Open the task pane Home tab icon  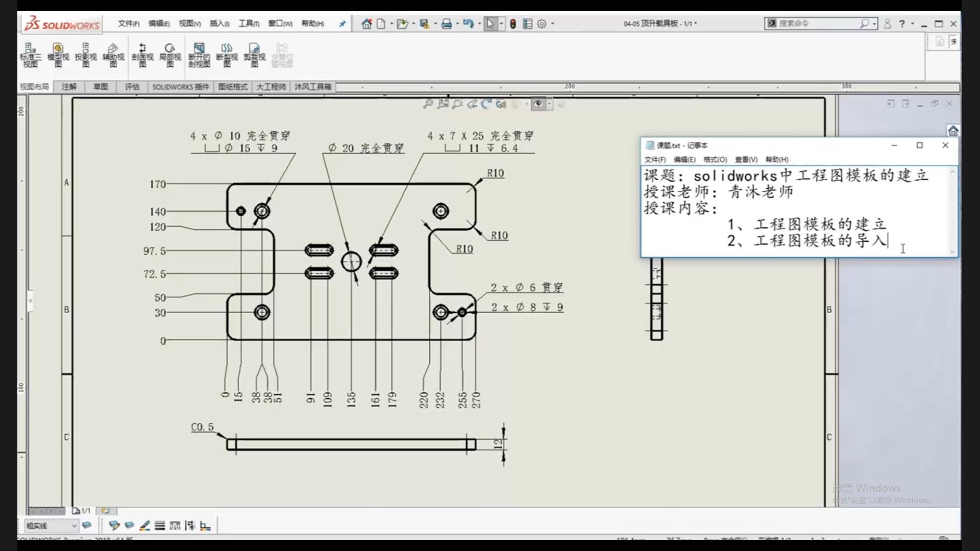click(x=953, y=131)
